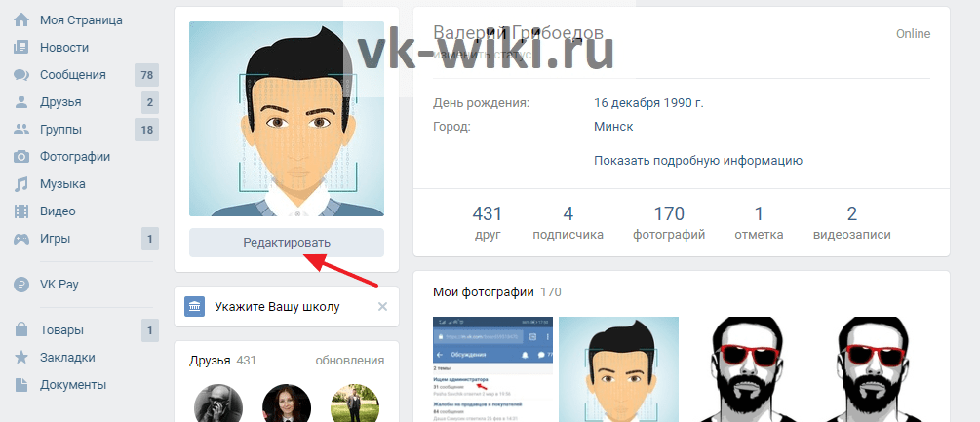The width and height of the screenshot is (980, 422).
Task: Expand 'Показать подробную информацию'
Action: 698,161
